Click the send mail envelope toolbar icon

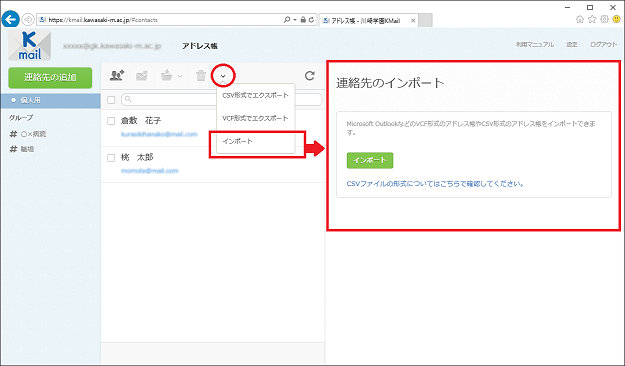[142, 75]
